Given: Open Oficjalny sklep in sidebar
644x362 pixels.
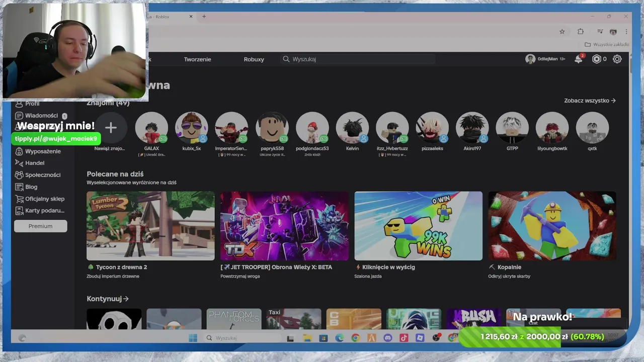Looking at the screenshot, I should click(40, 199).
